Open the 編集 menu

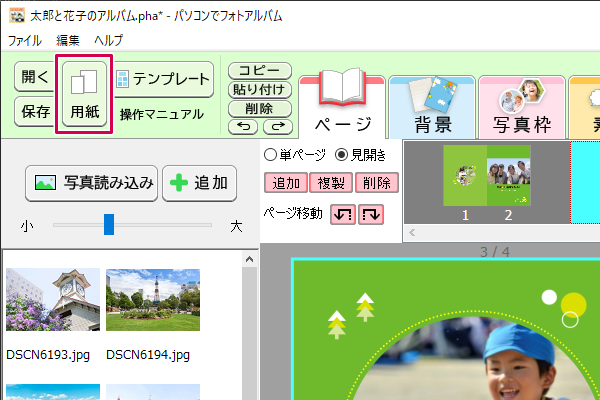pos(68,40)
